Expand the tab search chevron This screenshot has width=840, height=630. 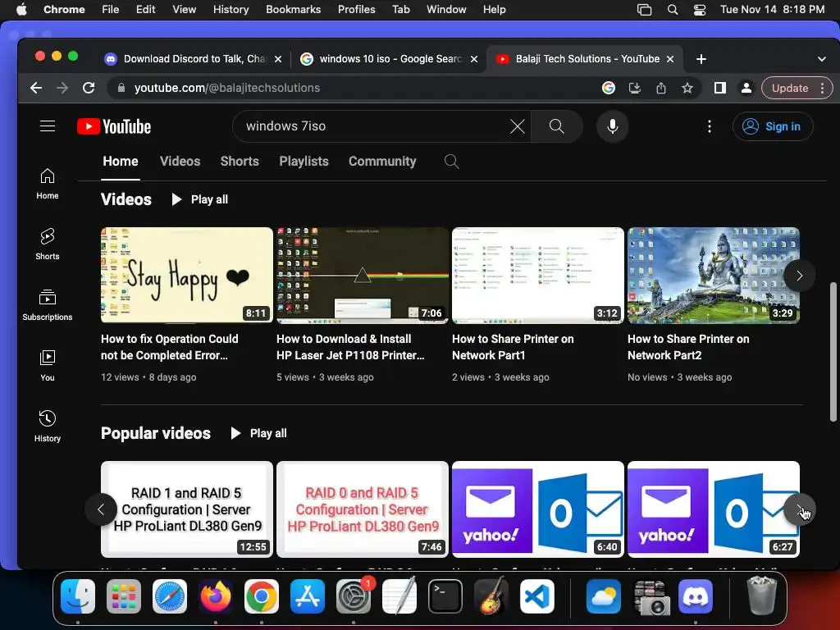(x=822, y=59)
